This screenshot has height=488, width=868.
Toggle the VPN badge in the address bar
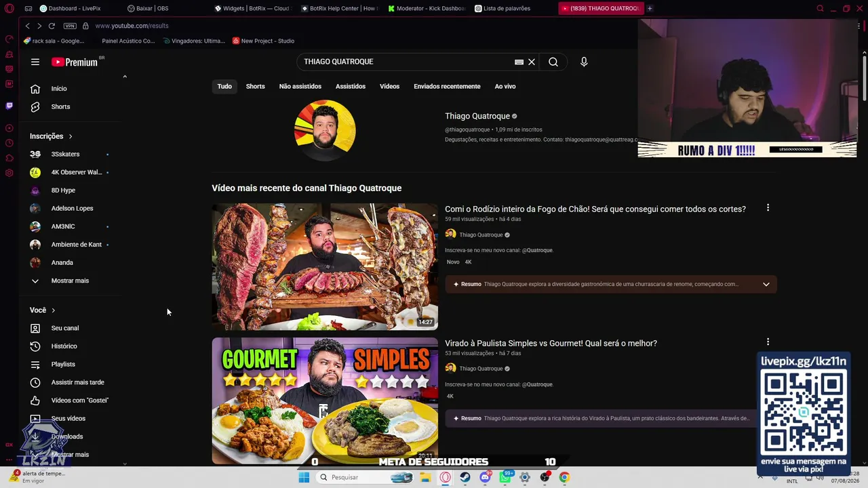(x=70, y=26)
